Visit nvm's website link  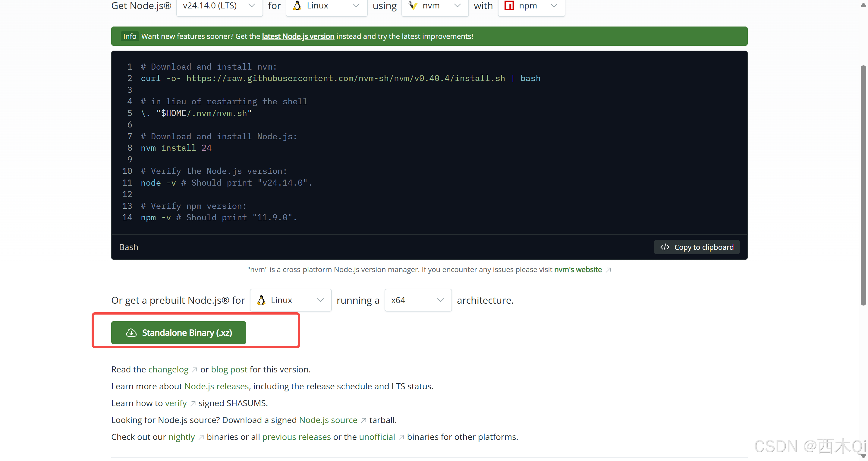(x=578, y=270)
